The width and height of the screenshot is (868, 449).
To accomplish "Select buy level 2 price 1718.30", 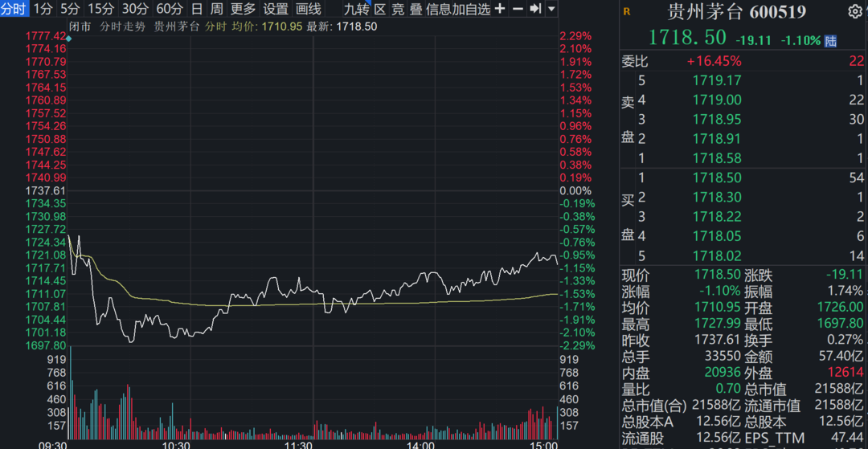I will tap(717, 198).
